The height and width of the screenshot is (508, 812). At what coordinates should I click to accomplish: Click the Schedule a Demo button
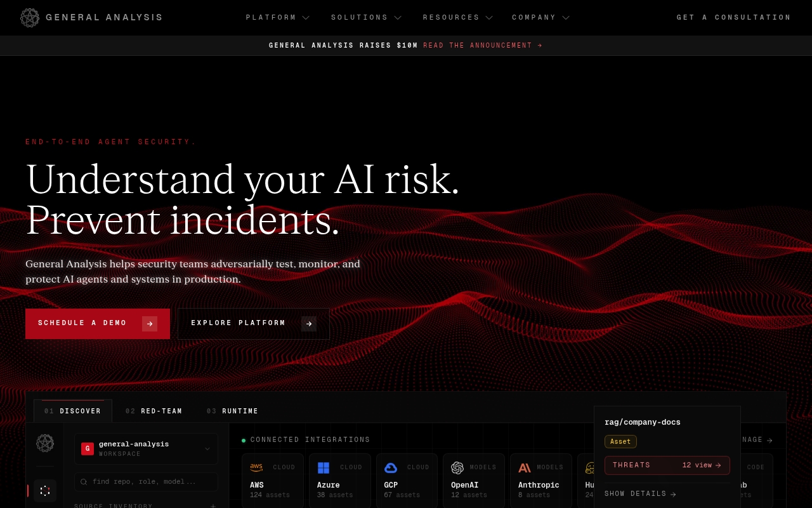click(x=98, y=324)
